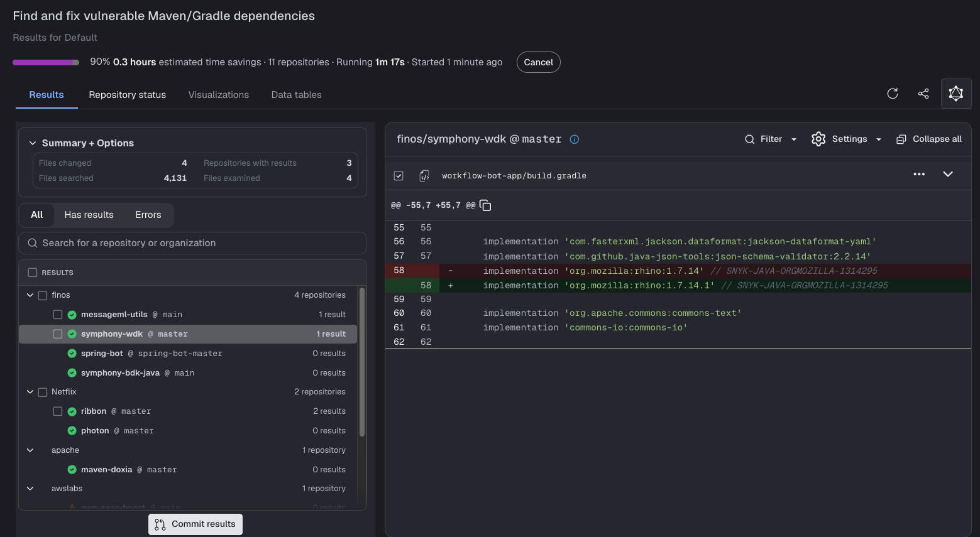Select the All filter tab
Screen dimensions: 980x537
[x=37, y=215]
